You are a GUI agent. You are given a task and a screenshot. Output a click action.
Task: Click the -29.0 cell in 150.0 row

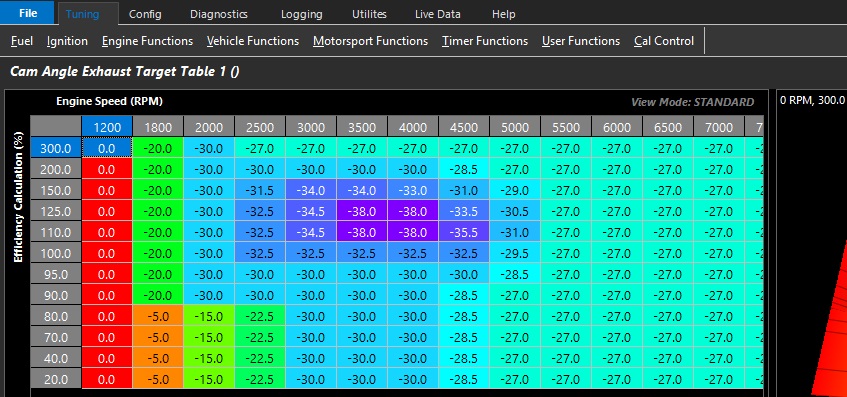click(x=515, y=190)
